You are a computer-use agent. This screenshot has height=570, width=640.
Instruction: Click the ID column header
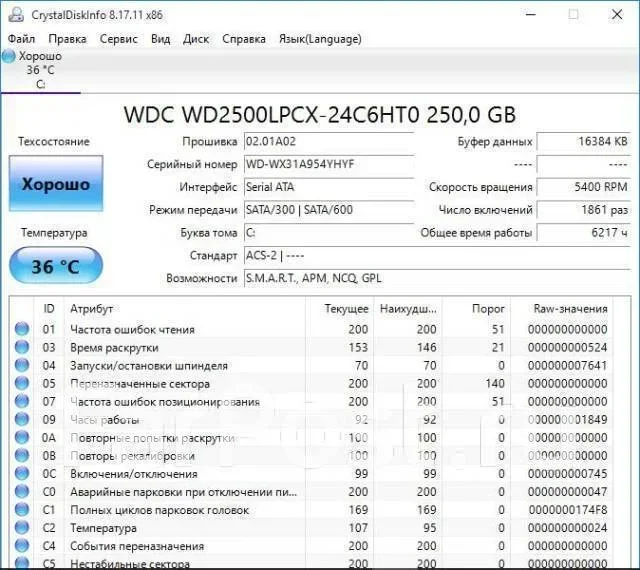point(49,309)
